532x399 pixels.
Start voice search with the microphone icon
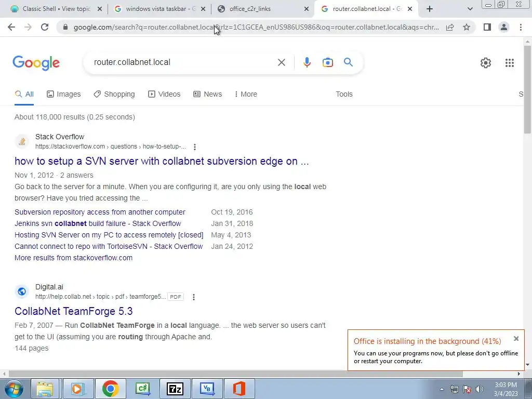pos(307,62)
